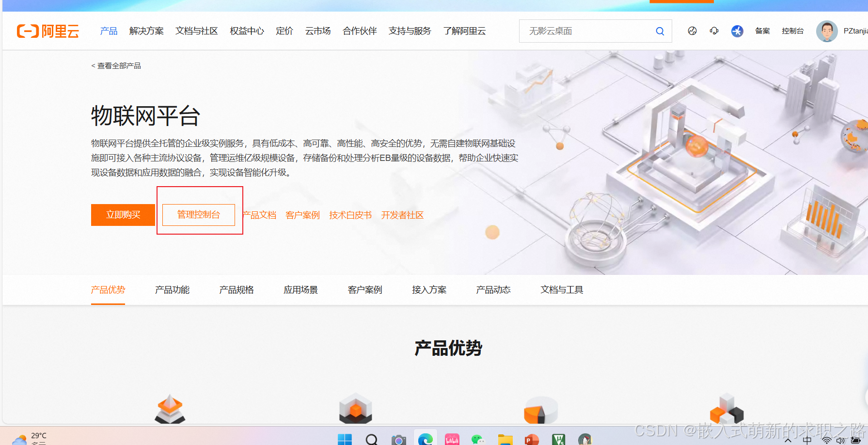Open the 云市场 menu item
Image resolution: width=868 pixels, height=445 pixels.
tap(318, 31)
